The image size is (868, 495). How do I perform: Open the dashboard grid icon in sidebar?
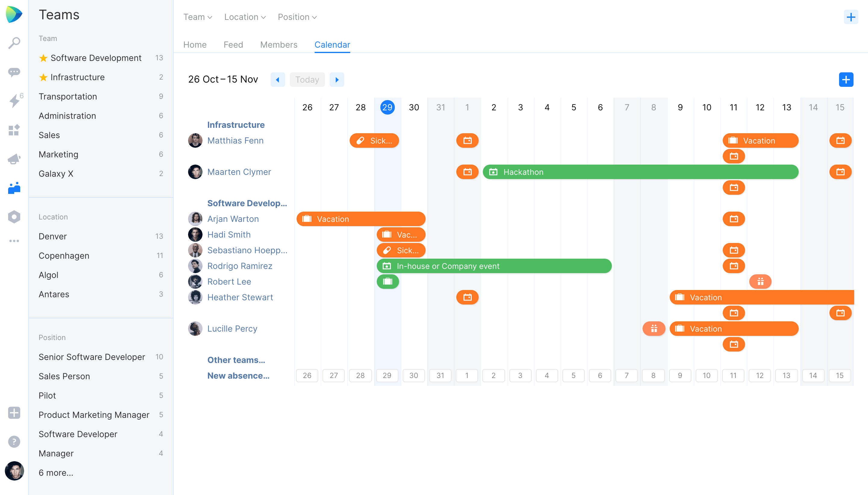click(14, 130)
